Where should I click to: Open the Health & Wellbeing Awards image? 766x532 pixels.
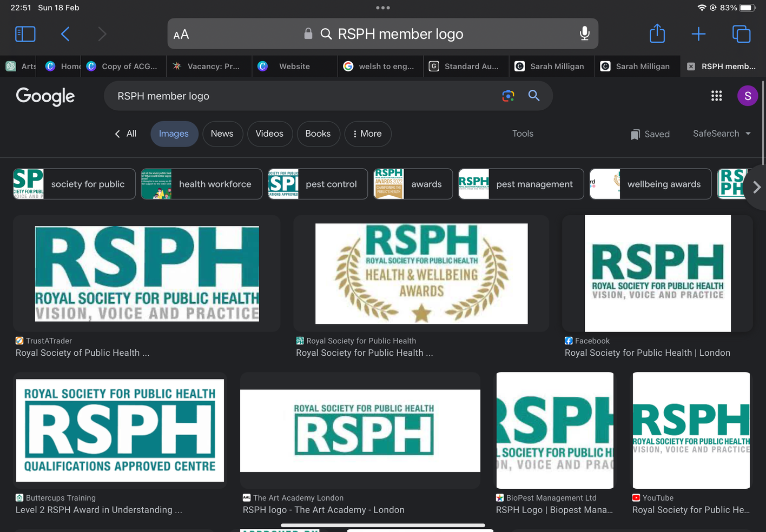[421, 274]
